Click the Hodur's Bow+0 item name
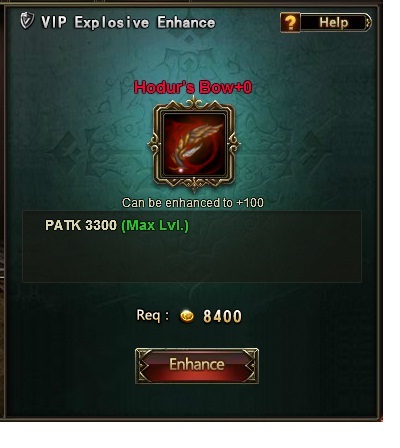This screenshot has height=448, width=400. point(193,87)
